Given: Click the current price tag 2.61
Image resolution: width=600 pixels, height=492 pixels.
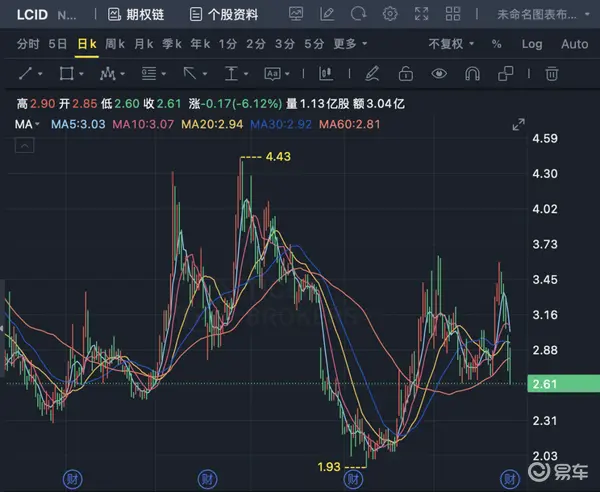Looking at the screenshot, I should point(563,384).
